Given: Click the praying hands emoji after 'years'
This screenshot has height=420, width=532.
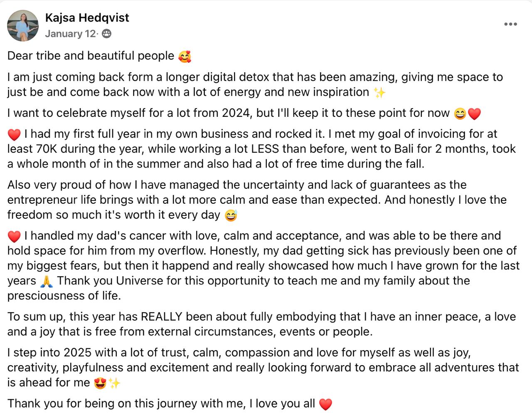Looking at the screenshot, I should tap(47, 282).
